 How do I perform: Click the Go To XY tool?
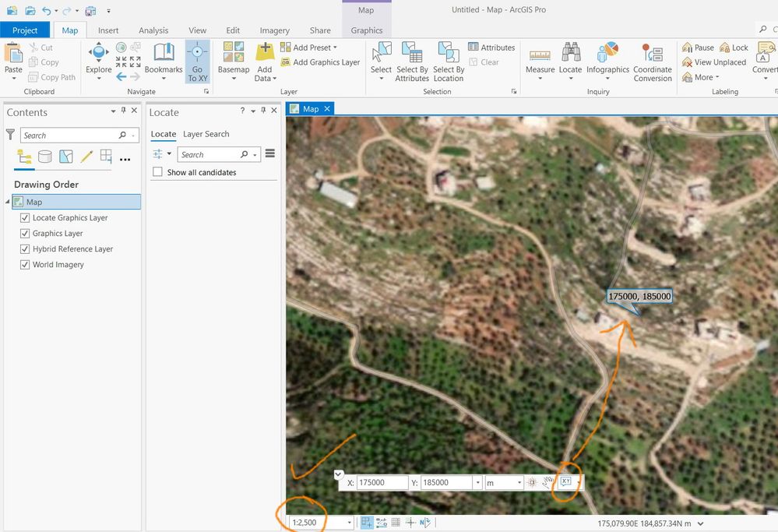[197, 62]
